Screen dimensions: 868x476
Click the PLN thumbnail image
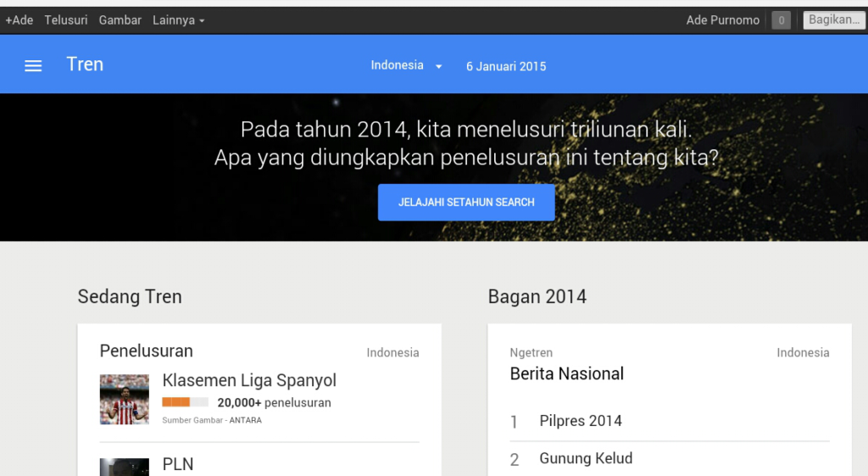click(x=124, y=467)
